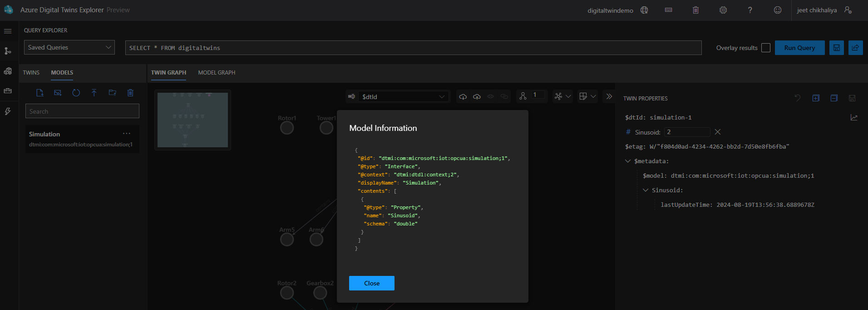The width and height of the screenshot is (868, 310).
Task: Click the feedback smiley face icon
Action: click(x=778, y=10)
